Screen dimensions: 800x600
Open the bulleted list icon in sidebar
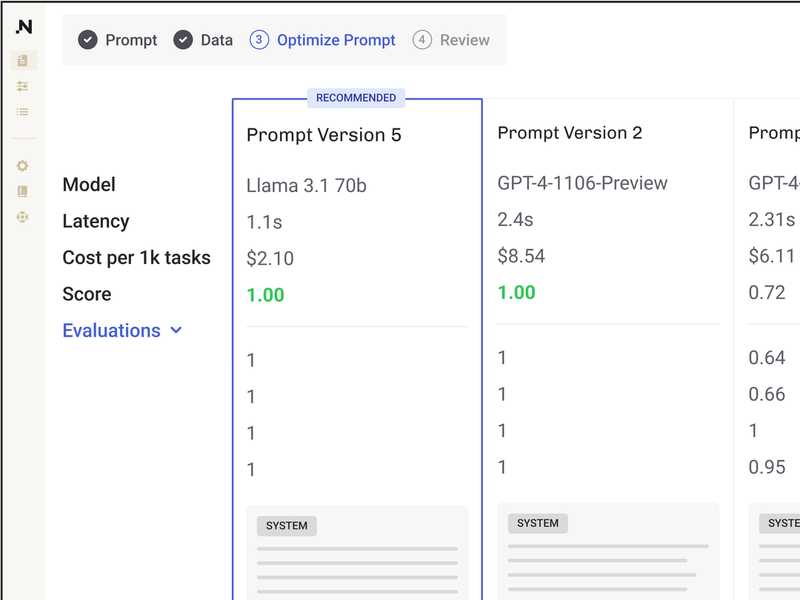[x=23, y=112]
